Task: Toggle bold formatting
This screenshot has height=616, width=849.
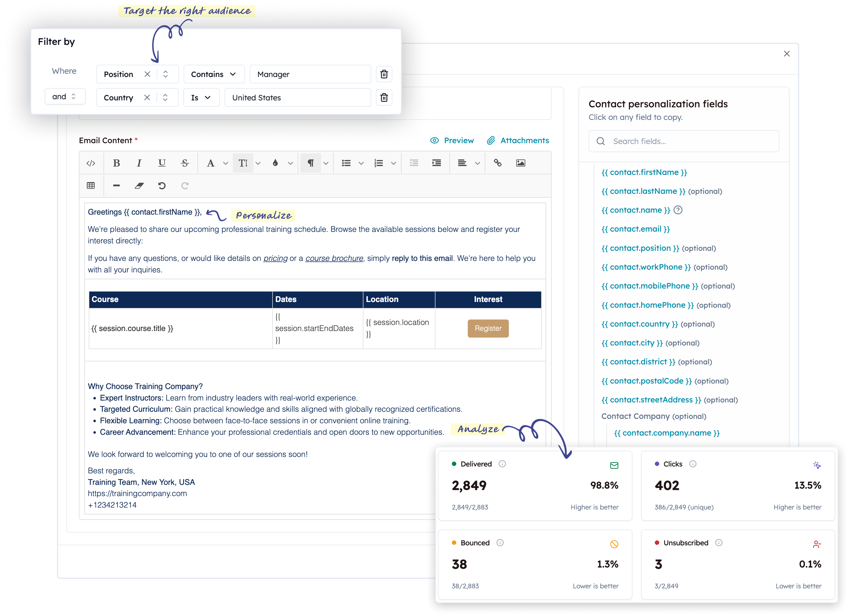Action: 116,163
